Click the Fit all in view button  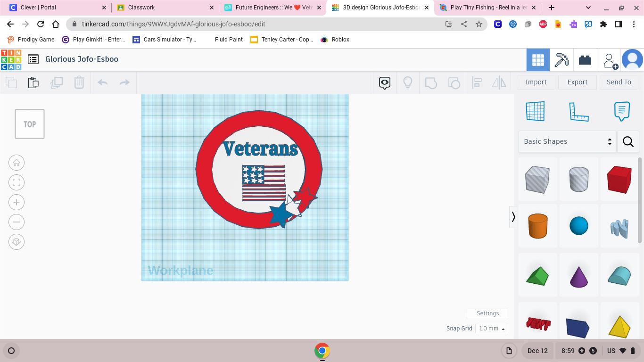[17, 182]
